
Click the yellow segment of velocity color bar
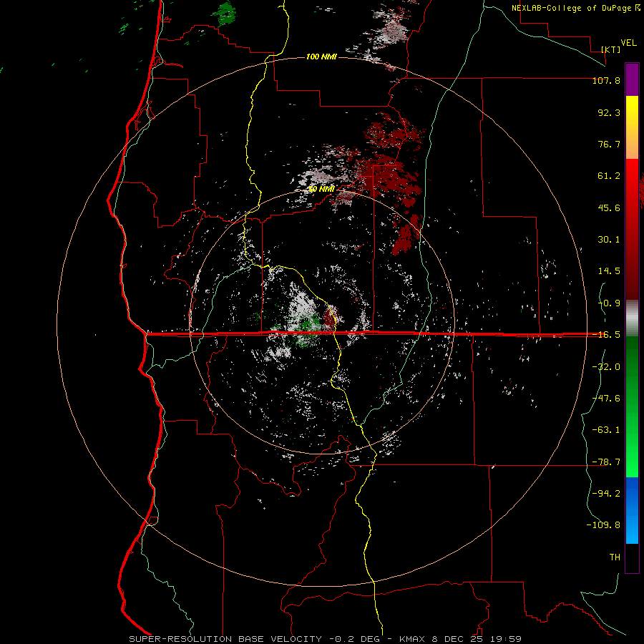(632, 112)
